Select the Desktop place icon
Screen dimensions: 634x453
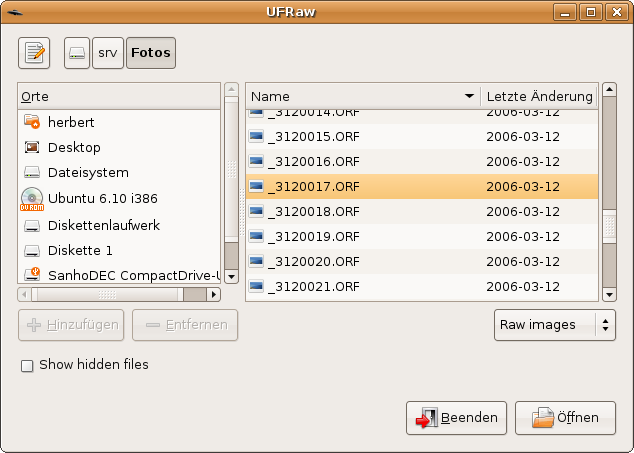[x=32, y=148]
